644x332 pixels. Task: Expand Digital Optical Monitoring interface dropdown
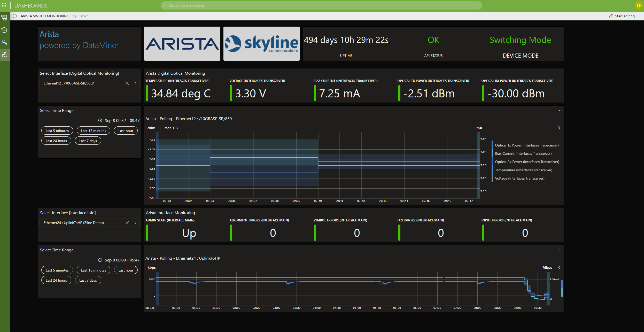(x=135, y=83)
